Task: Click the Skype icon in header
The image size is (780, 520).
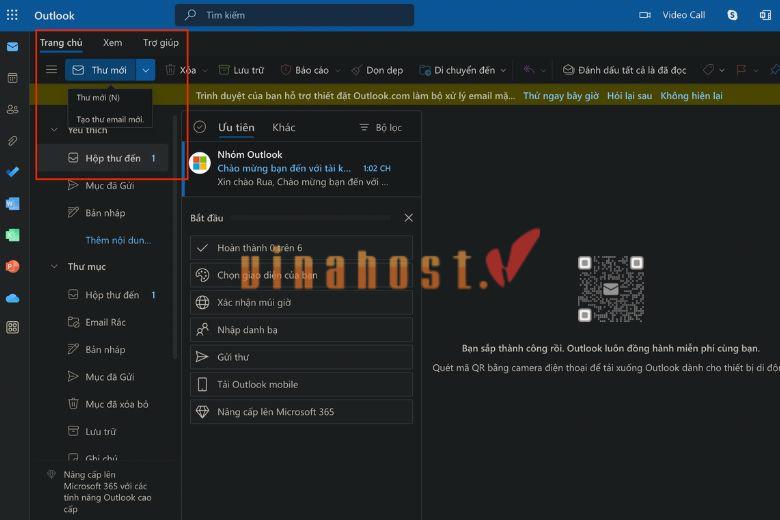Action: pos(732,15)
